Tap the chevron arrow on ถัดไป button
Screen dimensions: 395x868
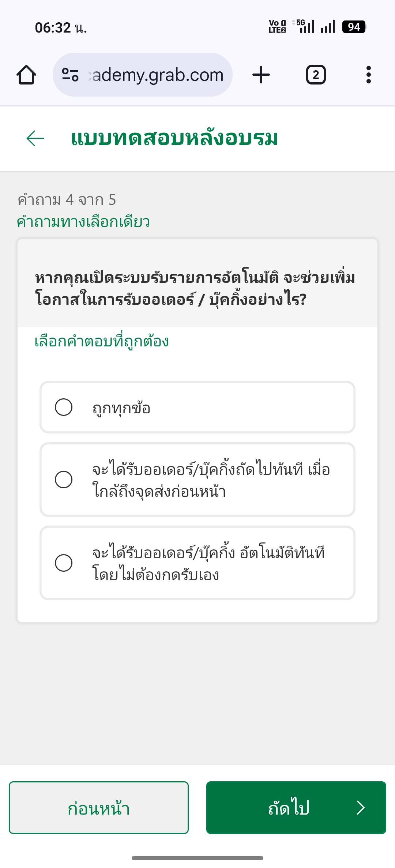361,808
